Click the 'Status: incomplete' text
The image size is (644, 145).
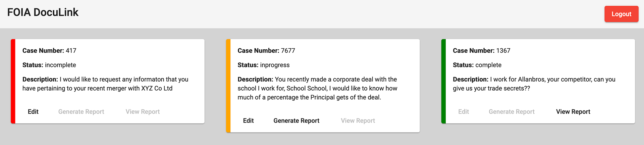pyautogui.click(x=49, y=65)
